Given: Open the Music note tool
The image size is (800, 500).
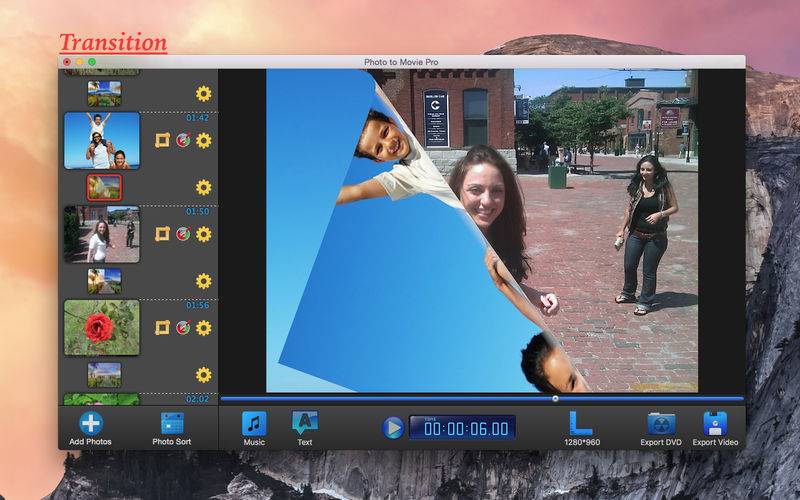Looking at the screenshot, I should point(254,429).
